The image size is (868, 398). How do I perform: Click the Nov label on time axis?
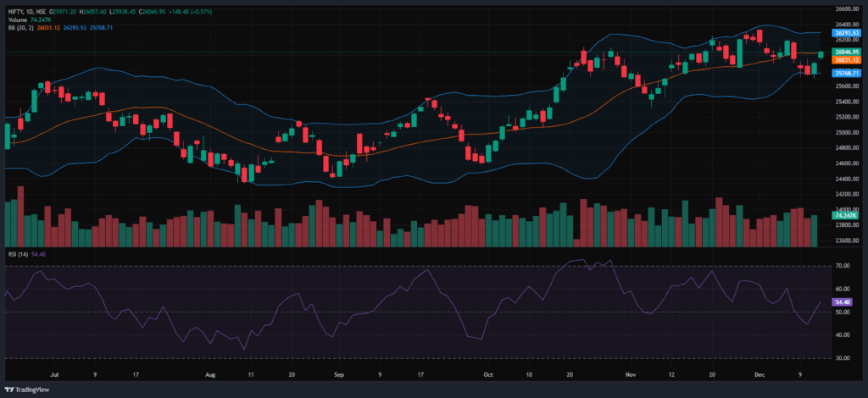pos(630,373)
